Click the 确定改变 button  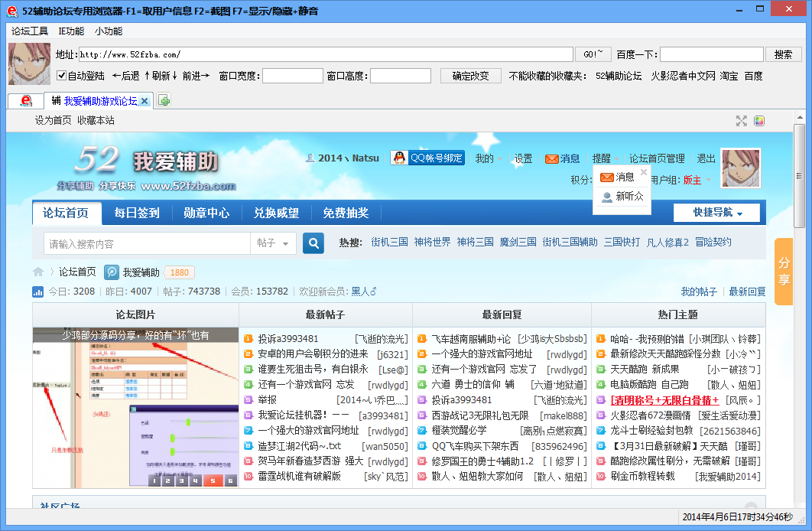pos(471,77)
